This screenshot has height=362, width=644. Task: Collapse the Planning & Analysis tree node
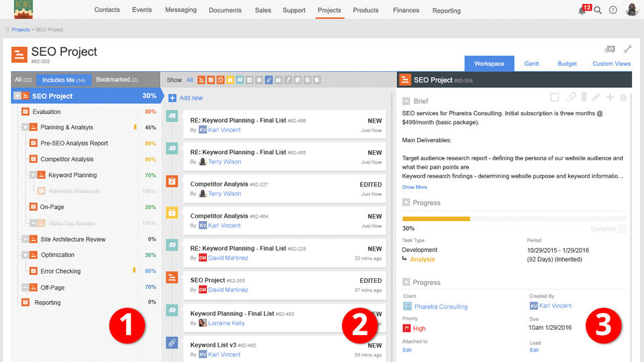click(25, 127)
